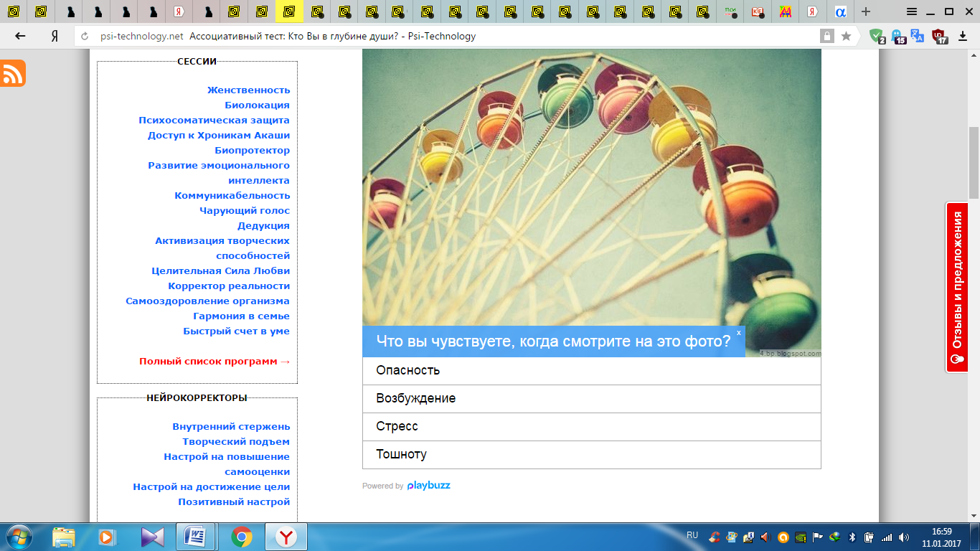Screen dimensions: 980x551
Task: Choose the answer Тошноту
Action: (591, 454)
